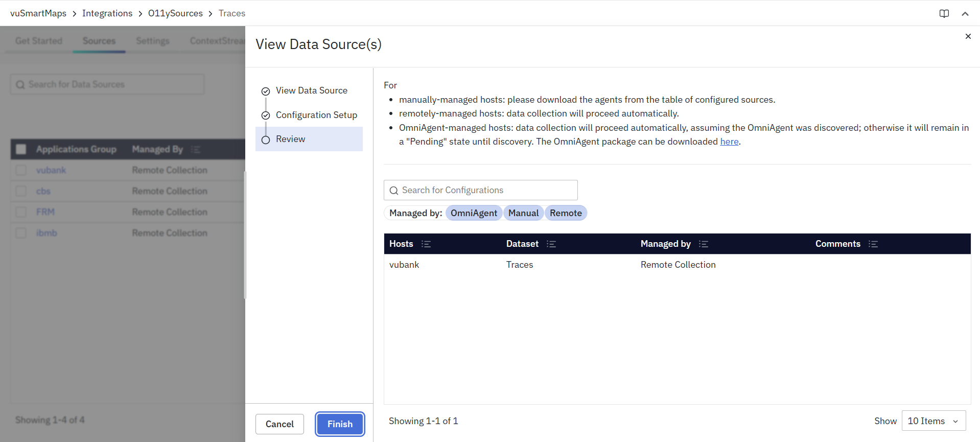The width and height of the screenshot is (980, 442).
Task: Close the View Data Source(s) panel
Action: pos(968,36)
